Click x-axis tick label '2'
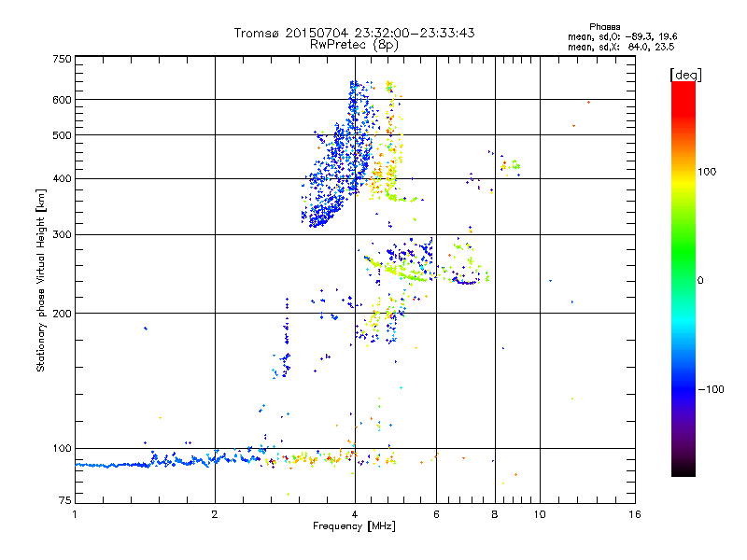This screenshot has height=560, width=747. [x=215, y=514]
